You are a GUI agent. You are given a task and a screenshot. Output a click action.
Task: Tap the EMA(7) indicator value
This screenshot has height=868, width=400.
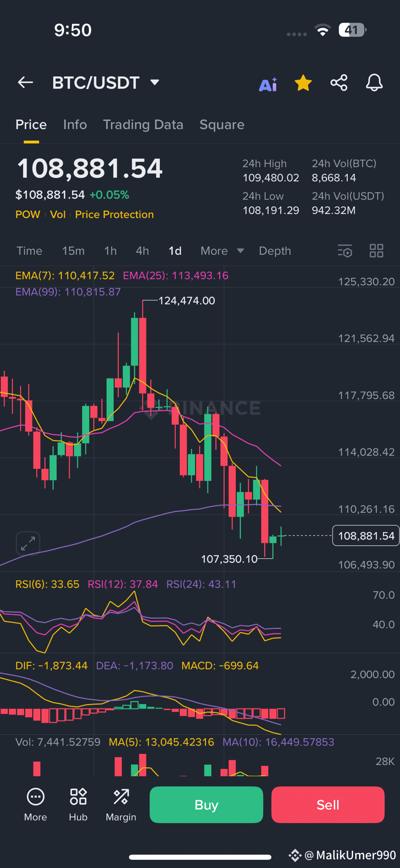coord(65,275)
